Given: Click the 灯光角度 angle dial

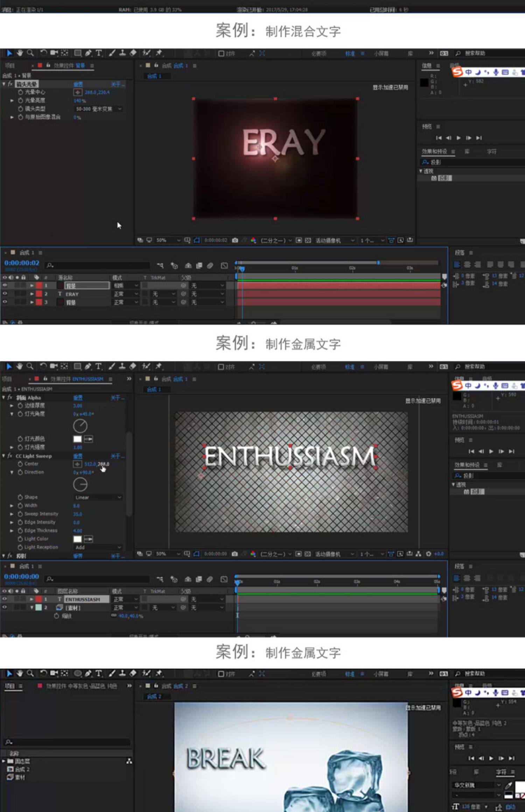Looking at the screenshot, I should click(x=80, y=426).
